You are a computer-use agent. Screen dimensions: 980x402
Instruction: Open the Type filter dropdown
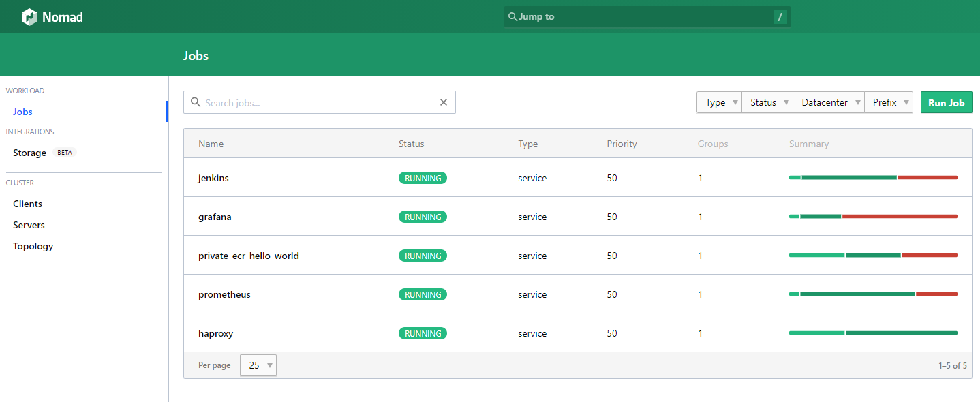[x=719, y=102]
